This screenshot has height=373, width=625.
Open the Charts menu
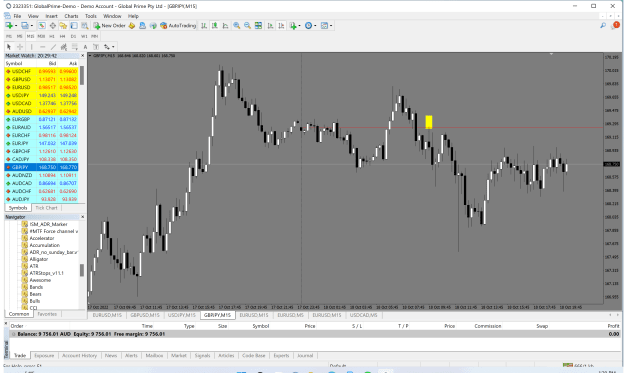(71, 16)
